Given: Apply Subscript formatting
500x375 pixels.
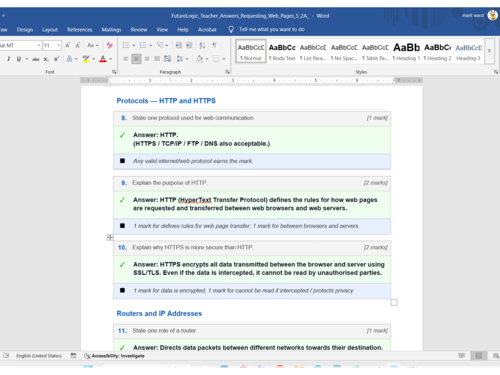Looking at the screenshot, I should 46,59.
